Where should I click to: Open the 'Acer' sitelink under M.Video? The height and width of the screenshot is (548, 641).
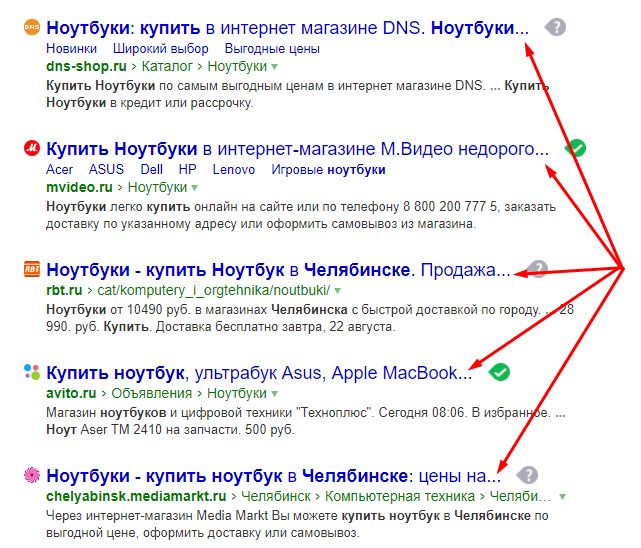click(x=60, y=169)
